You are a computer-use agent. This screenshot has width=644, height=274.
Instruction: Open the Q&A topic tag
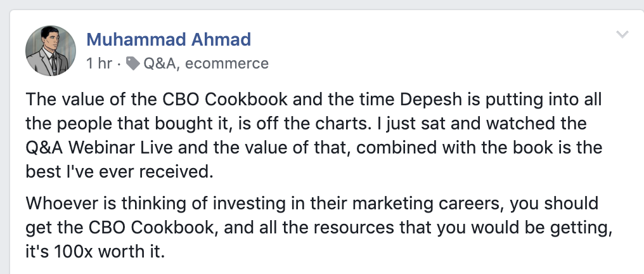(161, 63)
